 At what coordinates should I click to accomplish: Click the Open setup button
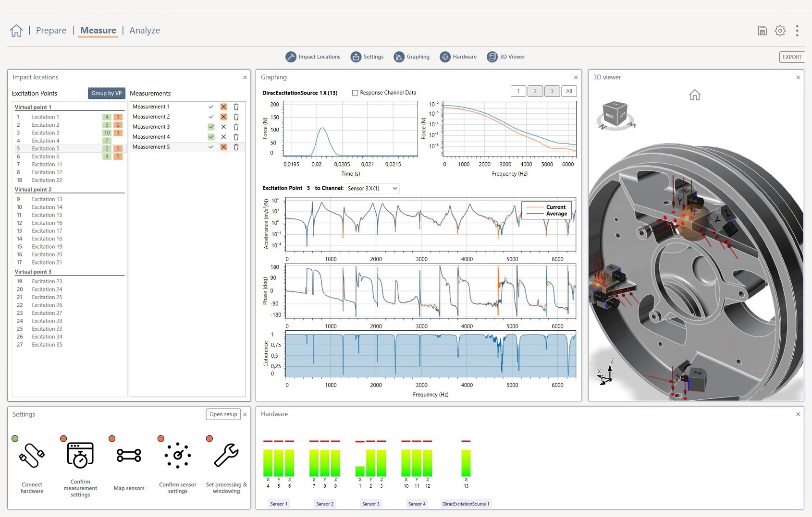[223, 414]
